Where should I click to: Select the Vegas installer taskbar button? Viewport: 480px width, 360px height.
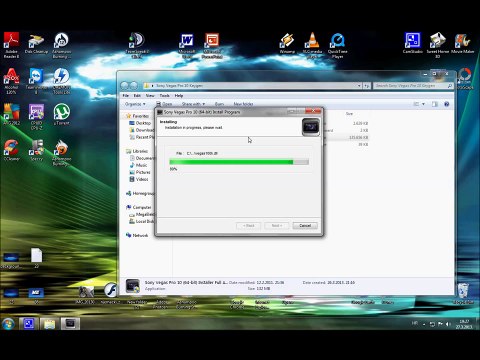(x=70, y=324)
